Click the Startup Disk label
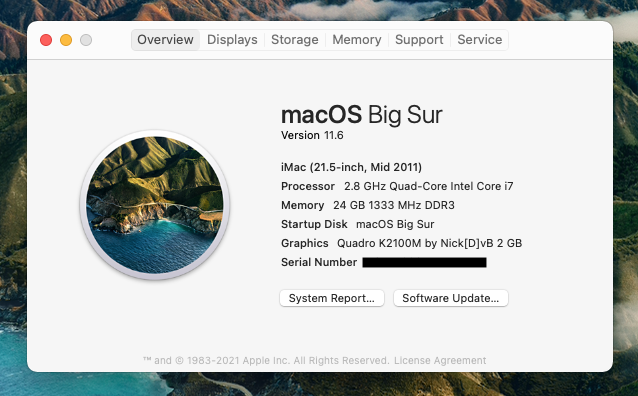Viewport: 638px width, 396px height. point(314,224)
